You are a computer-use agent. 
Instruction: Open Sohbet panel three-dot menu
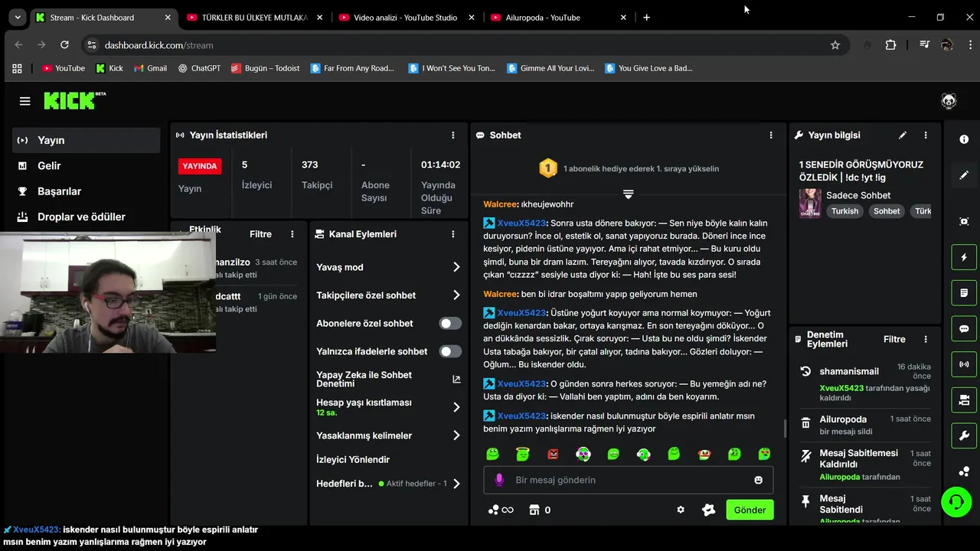(771, 135)
